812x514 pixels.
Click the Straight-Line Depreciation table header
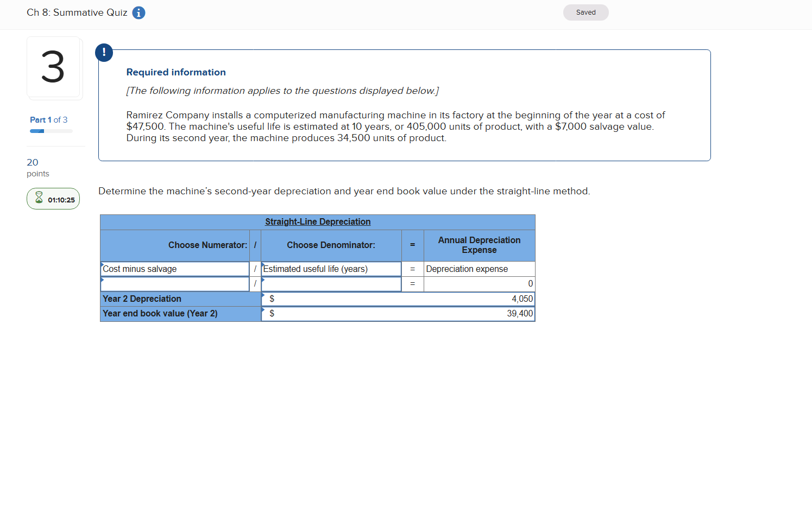click(318, 221)
